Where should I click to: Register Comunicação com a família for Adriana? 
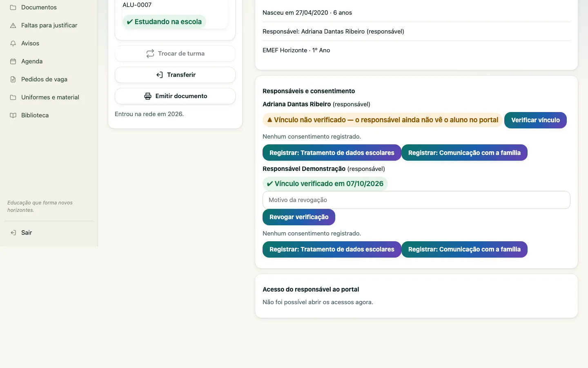(x=464, y=153)
